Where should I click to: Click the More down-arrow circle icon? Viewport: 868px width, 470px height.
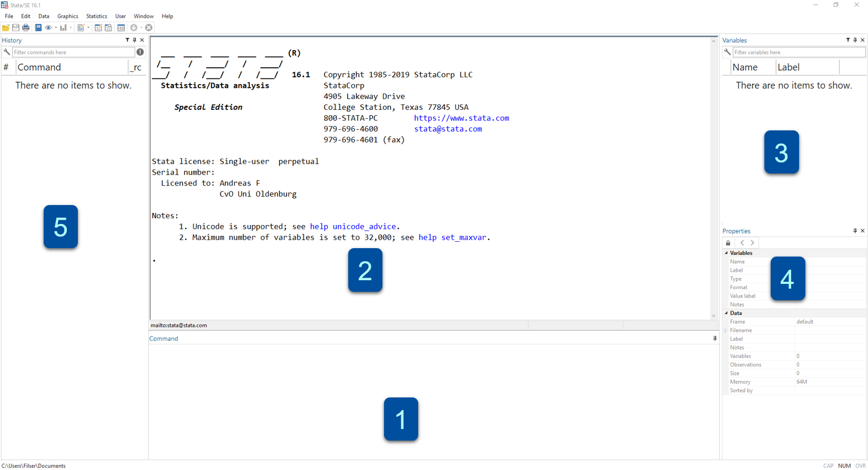tap(134, 27)
